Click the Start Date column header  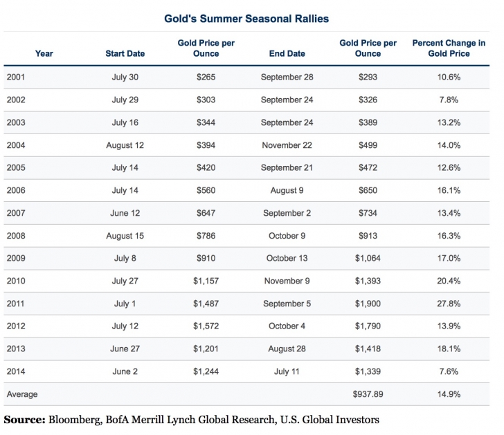(125, 53)
